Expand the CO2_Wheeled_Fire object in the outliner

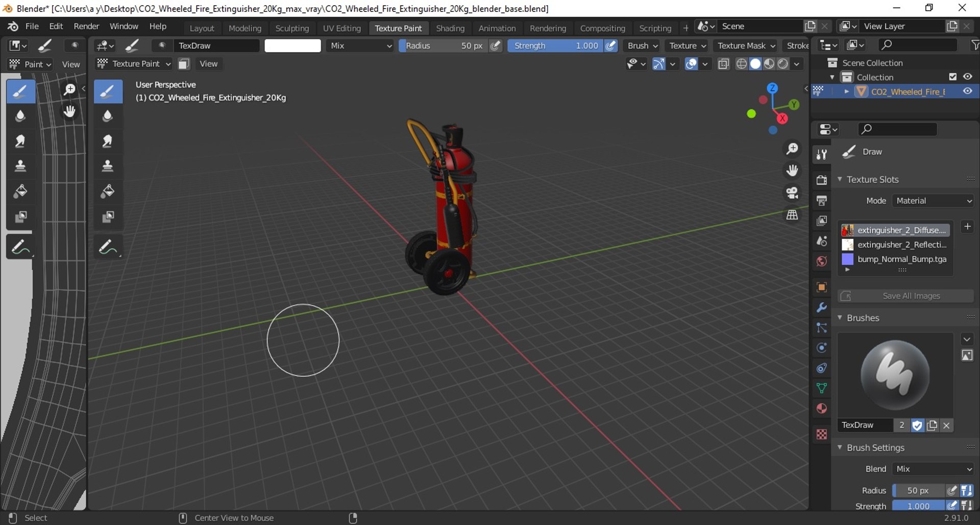coord(847,91)
